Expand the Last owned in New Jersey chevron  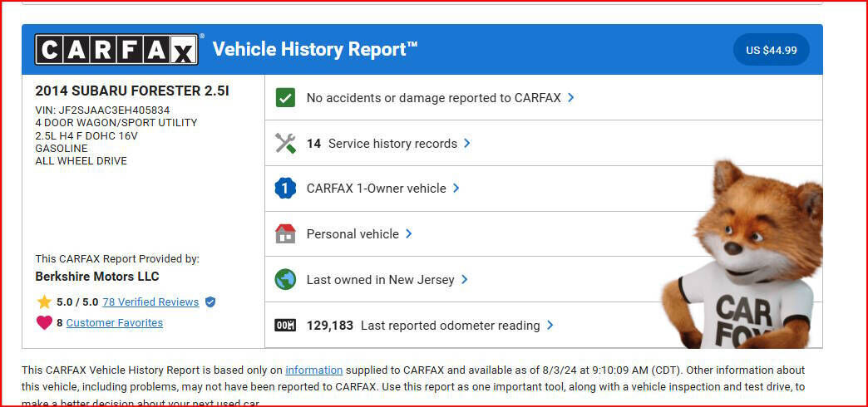point(465,280)
